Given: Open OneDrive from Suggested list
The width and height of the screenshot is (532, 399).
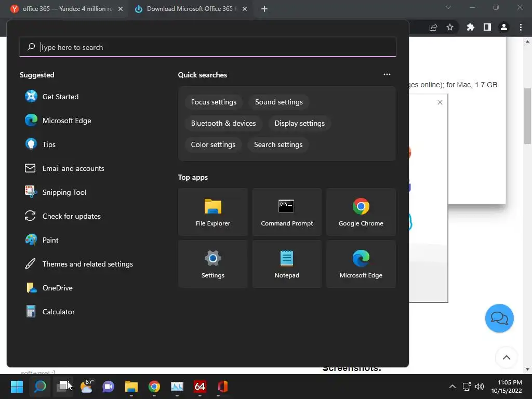Looking at the screenshot, I should 49,288.
